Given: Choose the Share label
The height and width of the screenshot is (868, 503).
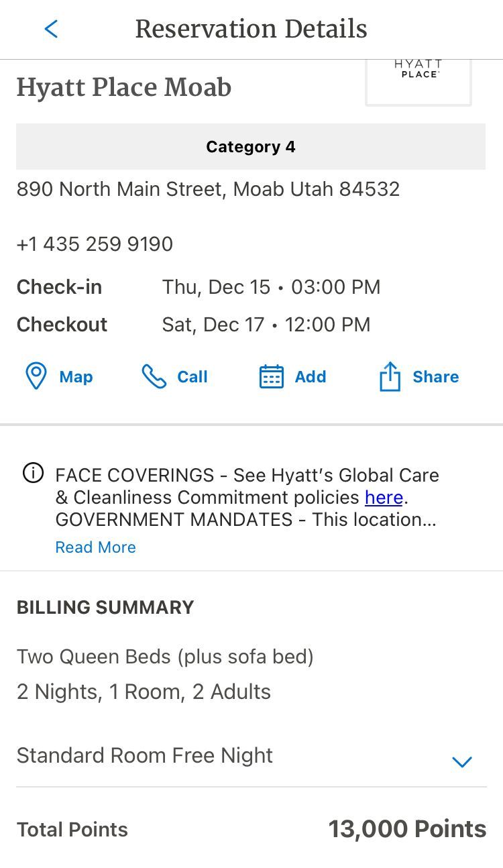Looking at the screenshot, I should point(436,376).
